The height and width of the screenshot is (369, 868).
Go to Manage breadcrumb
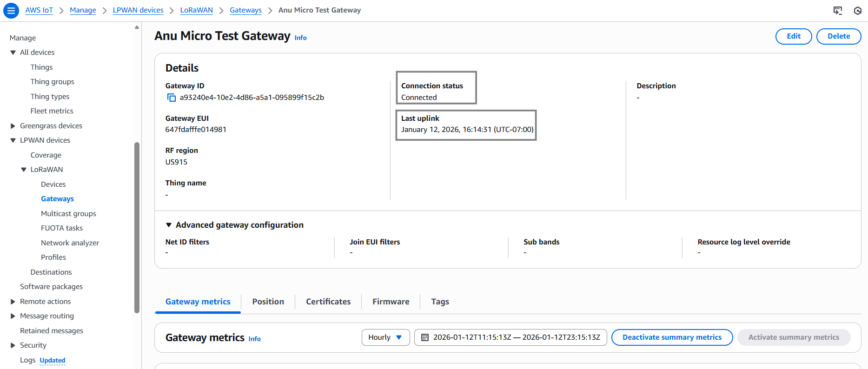(83, 10)
